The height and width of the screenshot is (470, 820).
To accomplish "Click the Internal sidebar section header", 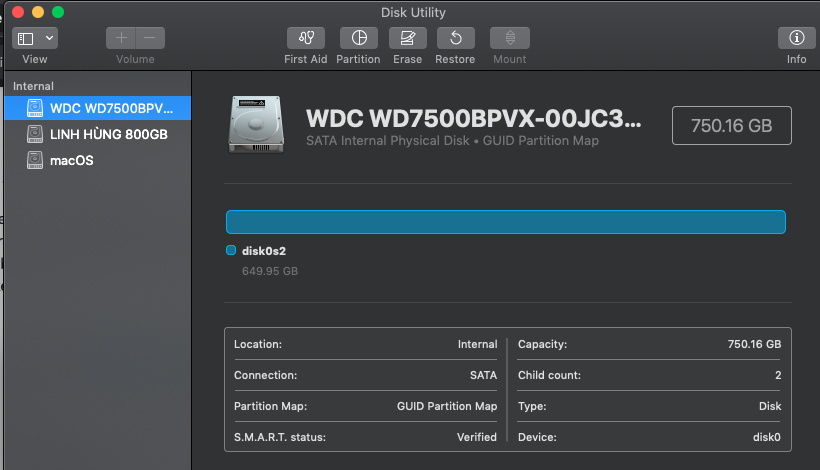I will click(x=33, y=86).
